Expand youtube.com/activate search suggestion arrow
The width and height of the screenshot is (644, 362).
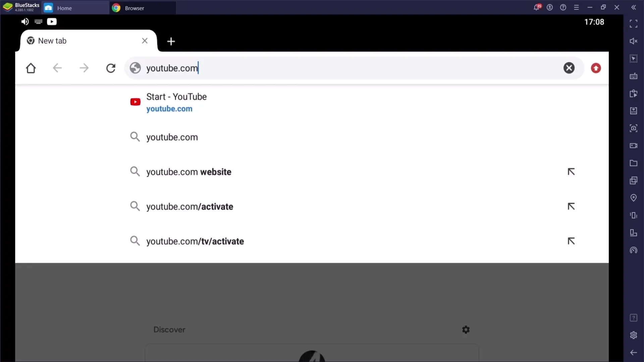(x=571, y=206)
